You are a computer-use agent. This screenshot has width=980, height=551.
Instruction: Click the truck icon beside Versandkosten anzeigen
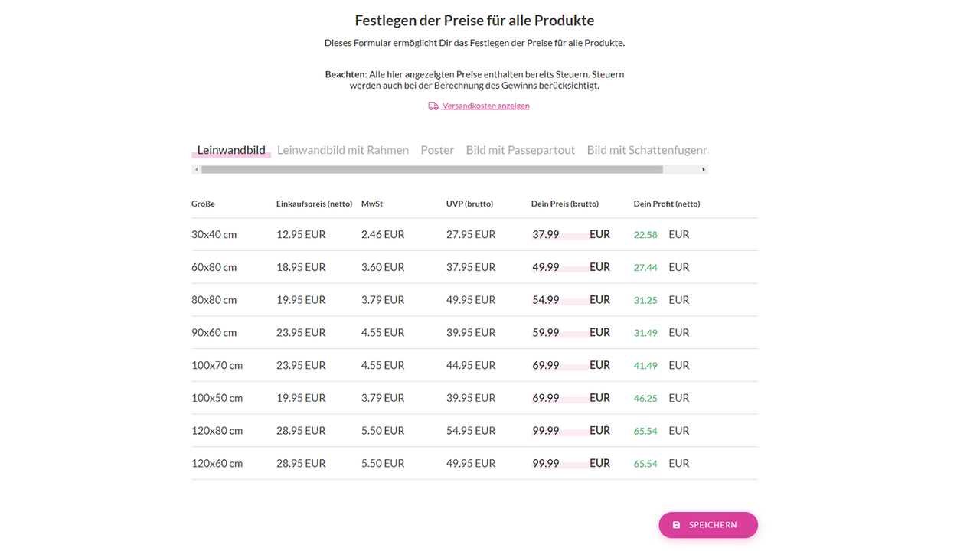tap(433, 106)
